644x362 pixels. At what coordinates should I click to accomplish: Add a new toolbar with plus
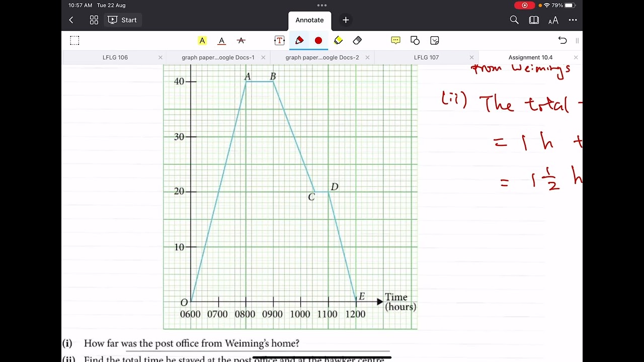click(x=346, y=20)
